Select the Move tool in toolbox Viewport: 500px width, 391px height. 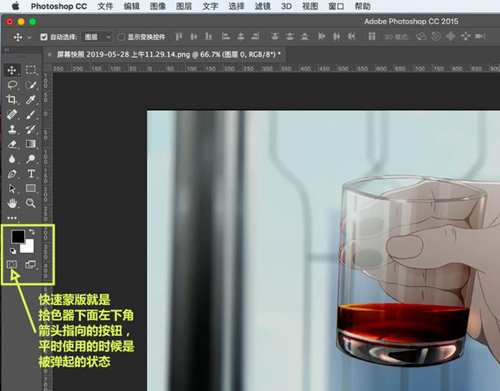click(12, 70)
